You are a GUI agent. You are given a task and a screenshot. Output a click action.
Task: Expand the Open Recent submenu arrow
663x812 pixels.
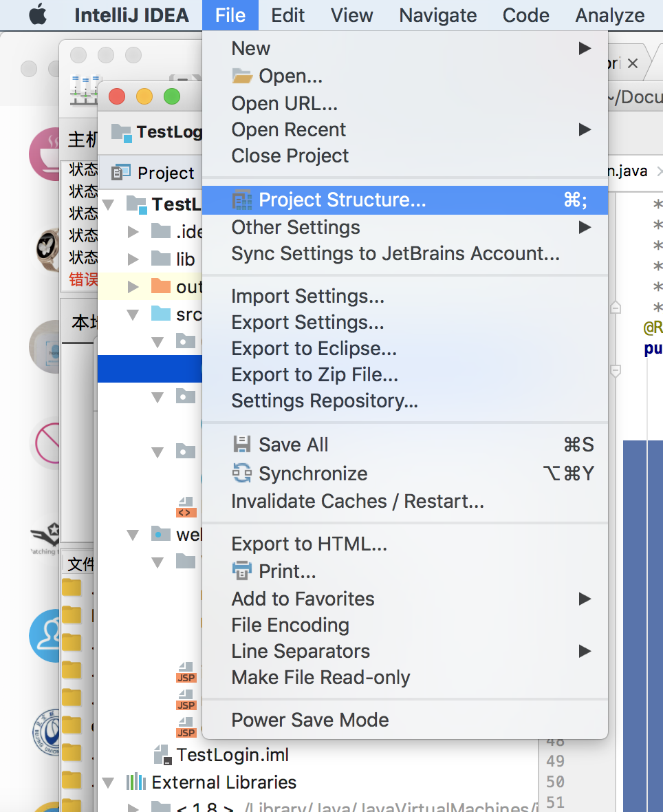click(585, 129)
